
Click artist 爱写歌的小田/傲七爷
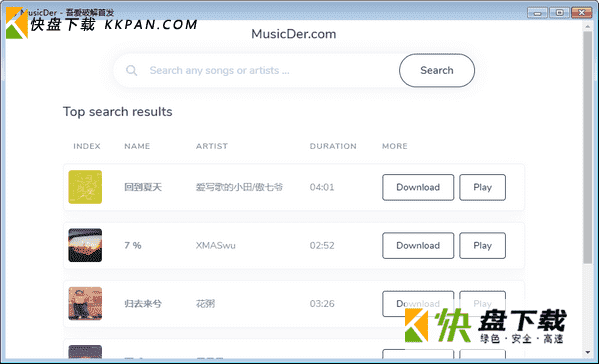(239, 187)
